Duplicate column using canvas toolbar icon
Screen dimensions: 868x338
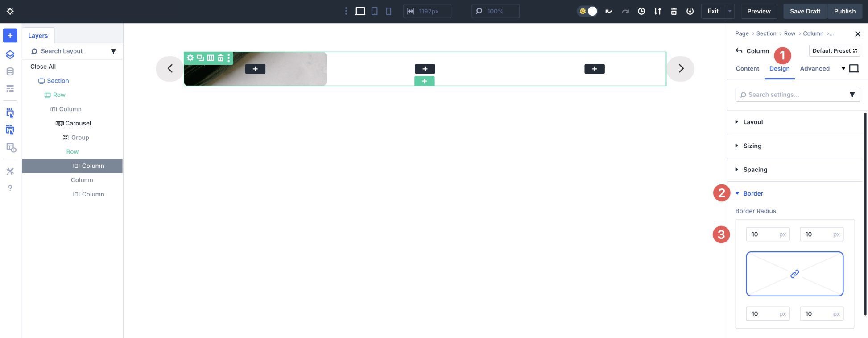point(200,58)
